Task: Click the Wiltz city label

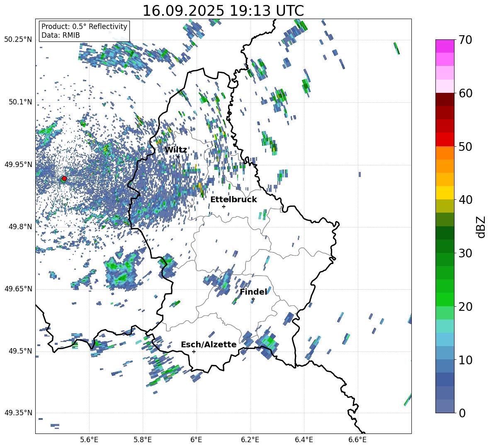Action: pyautogui.click(x=176, y=150)
